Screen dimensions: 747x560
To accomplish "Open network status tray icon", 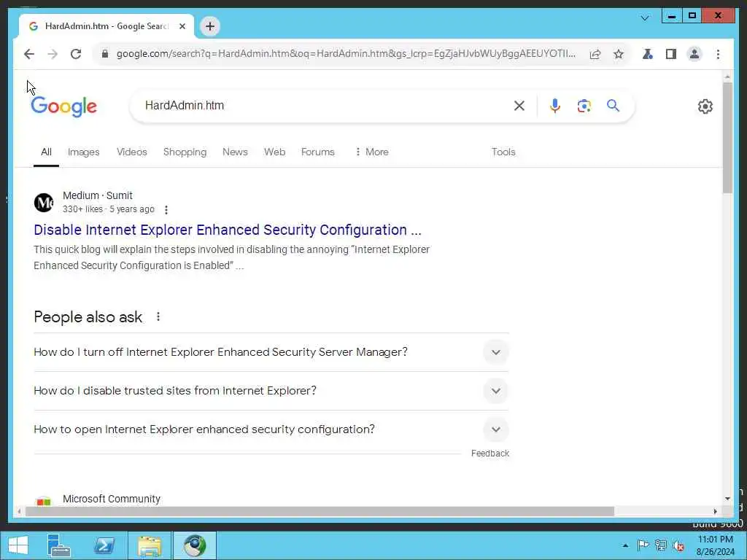I will pos(661,545).
